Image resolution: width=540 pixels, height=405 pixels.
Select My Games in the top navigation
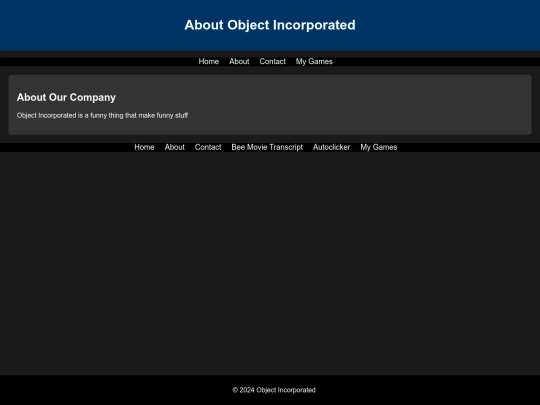pos(314,62)
